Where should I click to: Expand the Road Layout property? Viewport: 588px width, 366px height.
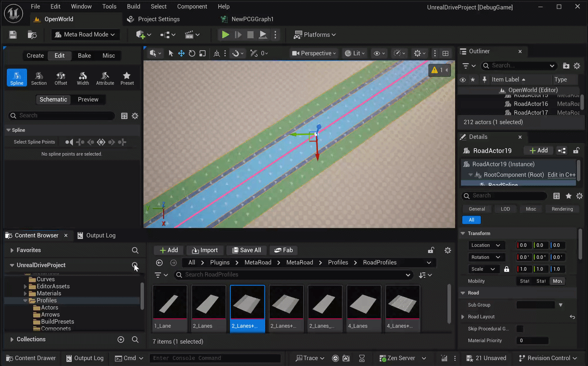tap(463, 317)
